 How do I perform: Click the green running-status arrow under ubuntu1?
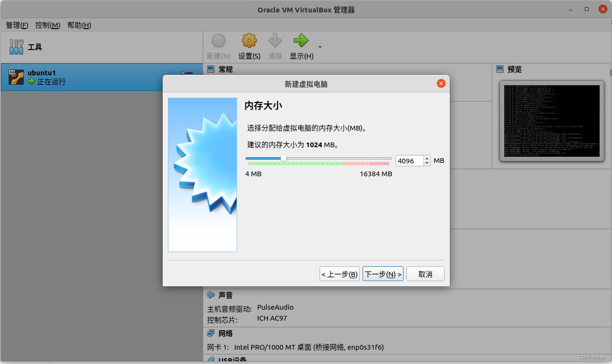31,82
